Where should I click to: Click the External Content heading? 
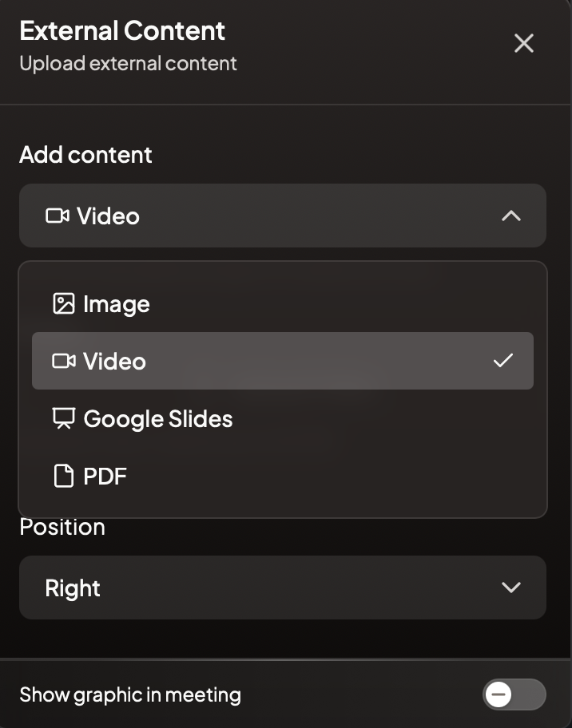(x=123, y=31)
